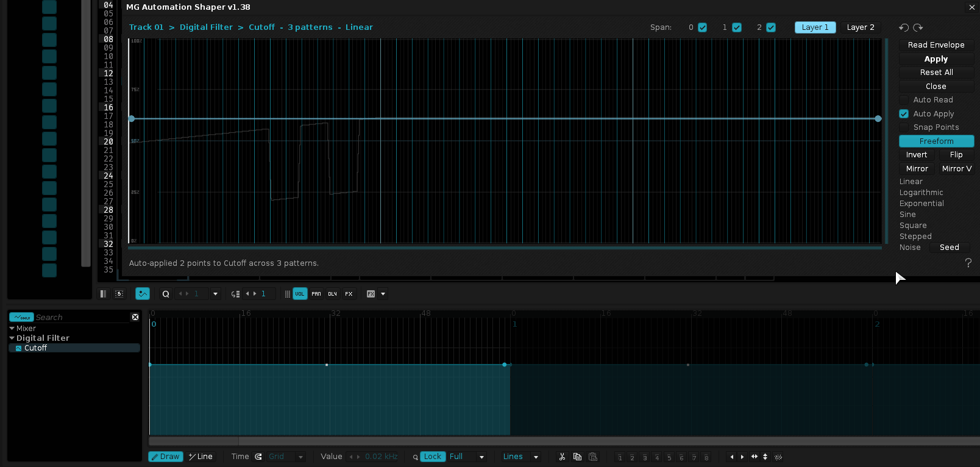
Task: Uncheck Span pattern 1 checkbox
Action: (x=737, y=27)
